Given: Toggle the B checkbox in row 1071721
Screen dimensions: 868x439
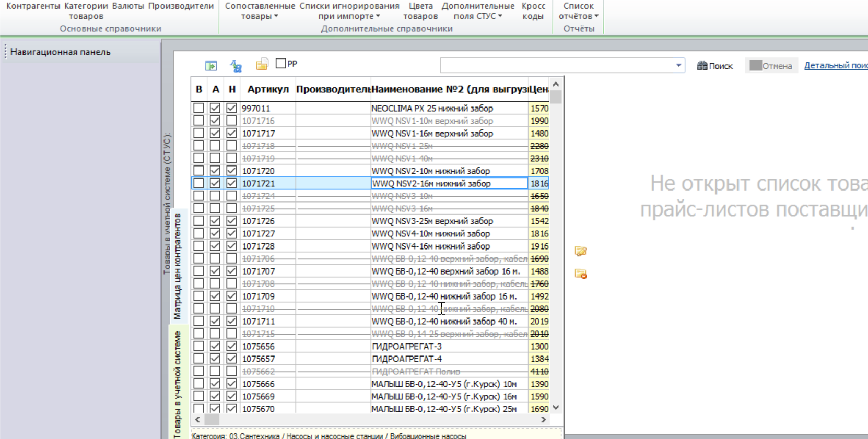Looking at the screenshot, I should pyautogui.click(x=198, y=183).
